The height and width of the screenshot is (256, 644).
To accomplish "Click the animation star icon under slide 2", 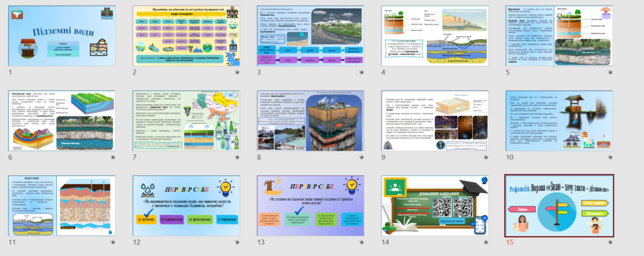I will [237, 72].
